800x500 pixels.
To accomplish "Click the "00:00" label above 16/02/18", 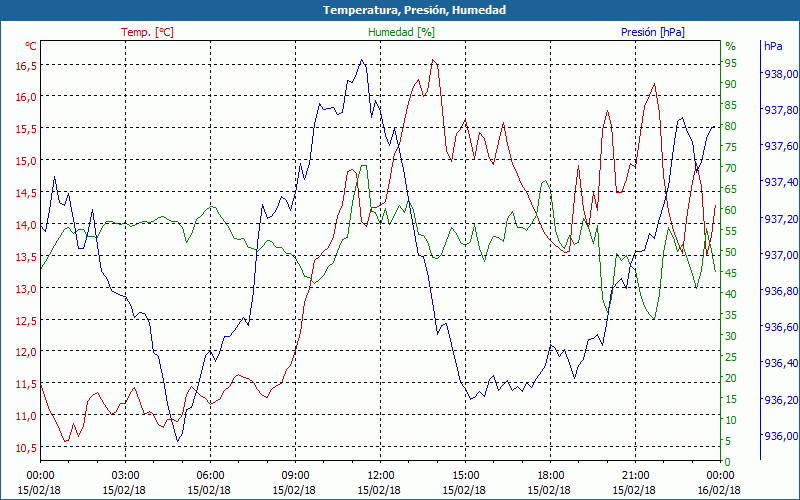I will (x=720, y=476).
